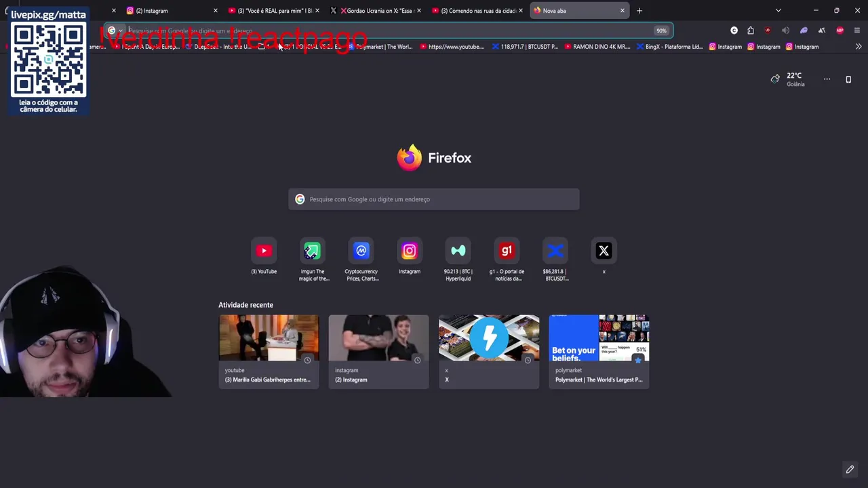This screenshot has width=868, height=488.
Task: Click the rectangle icon beside the weather menu
Action: [x=848, y=79]
